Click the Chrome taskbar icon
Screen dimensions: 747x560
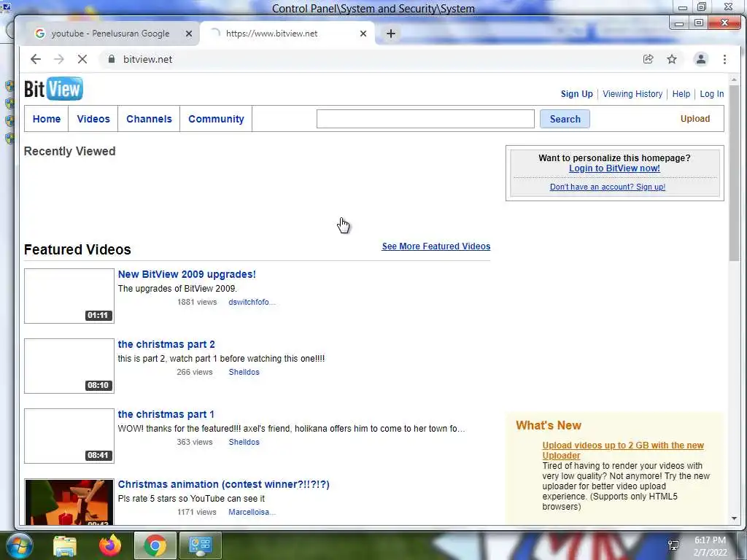pyautogui.click(x=155, y=545)
